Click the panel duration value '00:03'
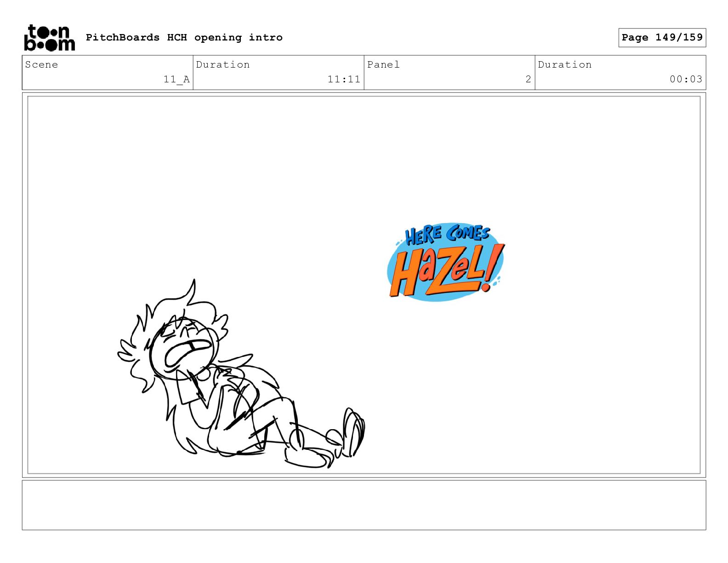This screenshot has width=728, height=563. [686, 80]
